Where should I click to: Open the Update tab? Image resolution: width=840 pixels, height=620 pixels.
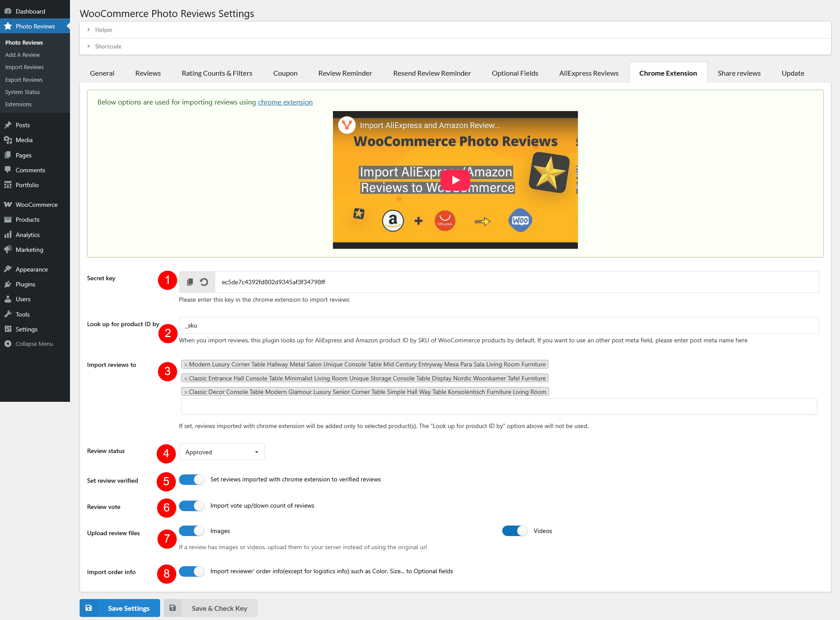point(793,73)
